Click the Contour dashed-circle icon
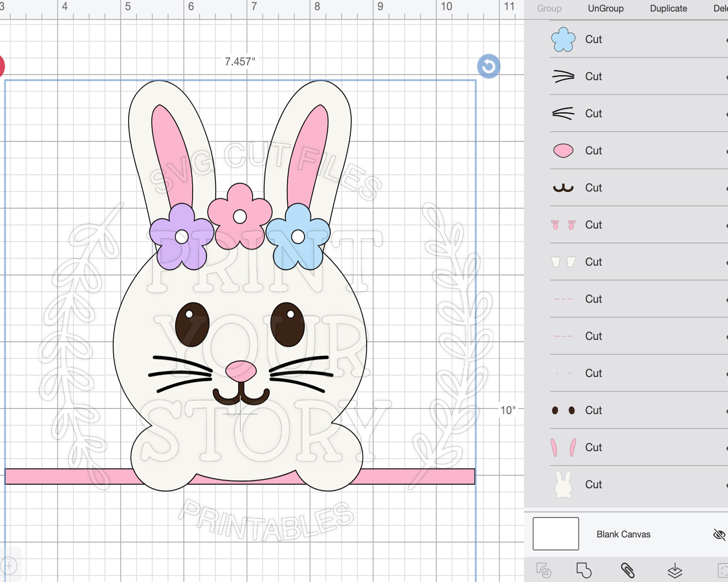 point(723,571)
